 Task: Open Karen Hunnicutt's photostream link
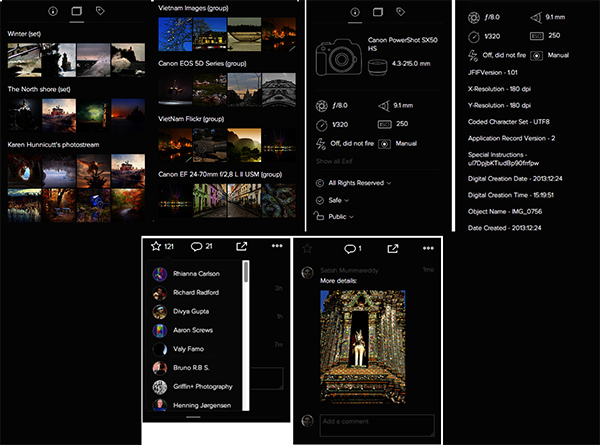tap(54, 145)
